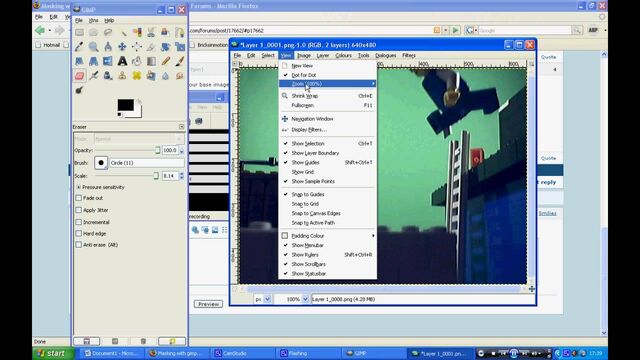Toggle Show Layer Boundary menu item
Screen dimensions: 640x360
pyautogui.click(x=327, y=153)
